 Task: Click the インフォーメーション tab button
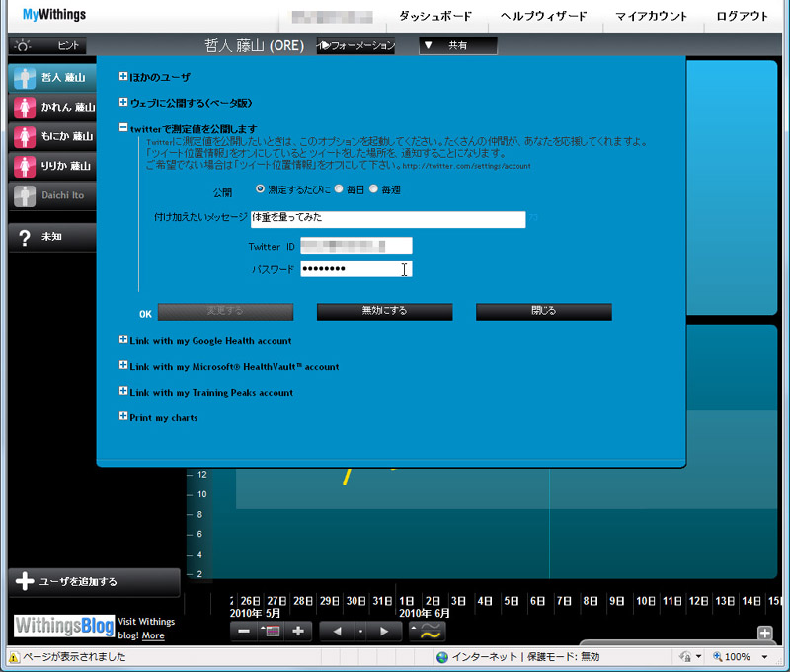pos(355,45)
